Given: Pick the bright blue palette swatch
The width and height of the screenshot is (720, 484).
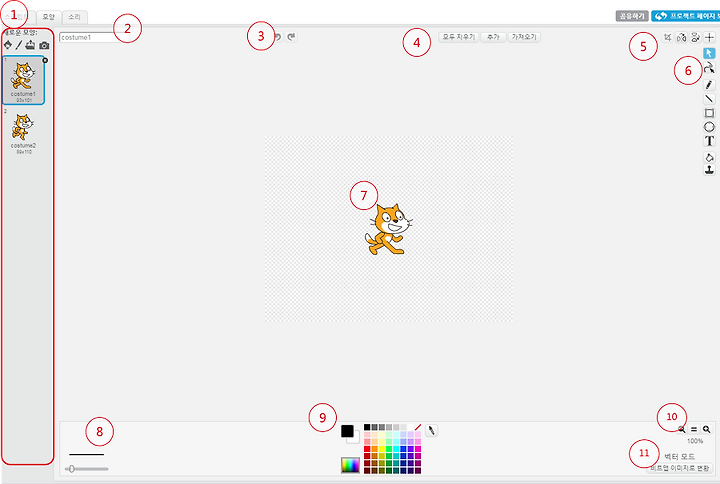Looking at the screenshot, I should pos(403,449).
